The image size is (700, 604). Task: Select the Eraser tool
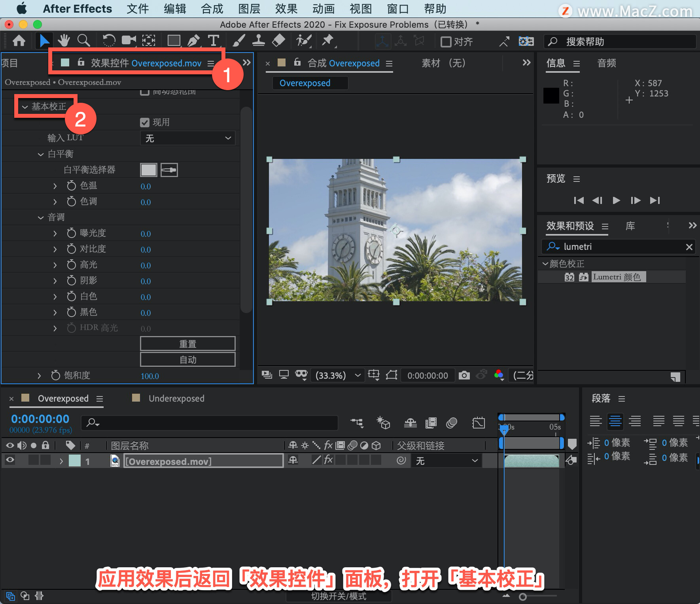point(278,41)
